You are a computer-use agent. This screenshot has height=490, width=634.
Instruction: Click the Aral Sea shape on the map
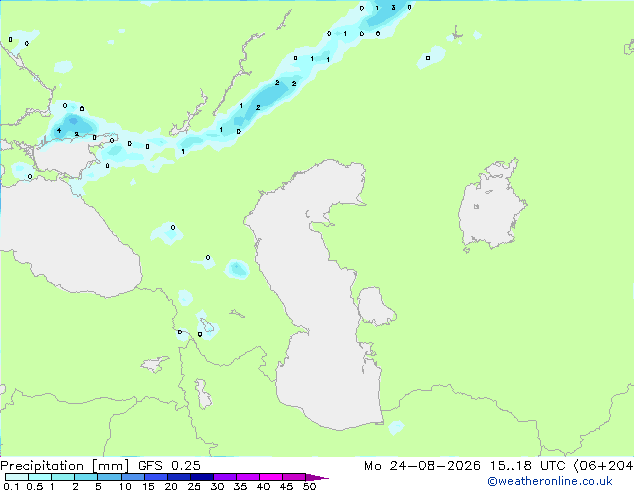tap(491, 206)
